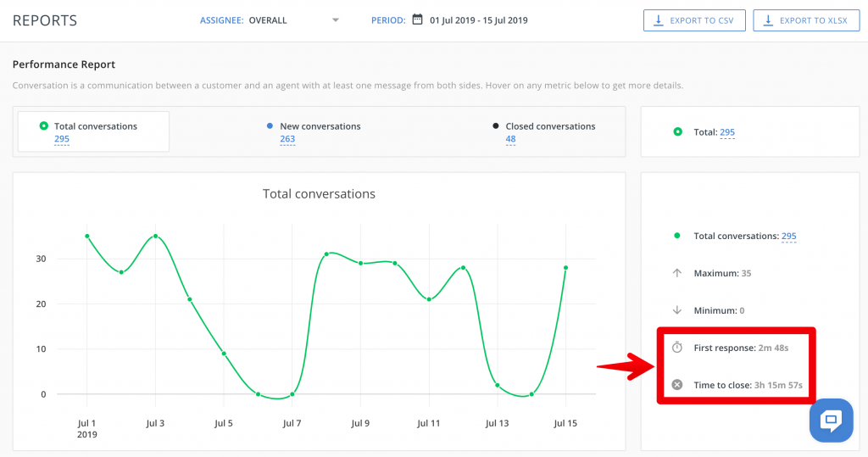This screenshot has height=457, width=868.
Task: Click the 295 link in the chart side panel
Action: click(789, 236)
